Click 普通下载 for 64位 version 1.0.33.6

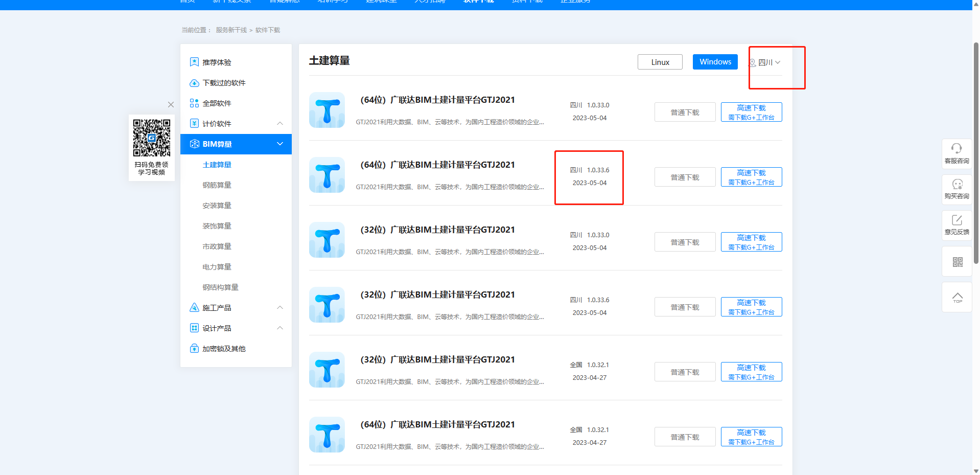click(x=685, y=177)
